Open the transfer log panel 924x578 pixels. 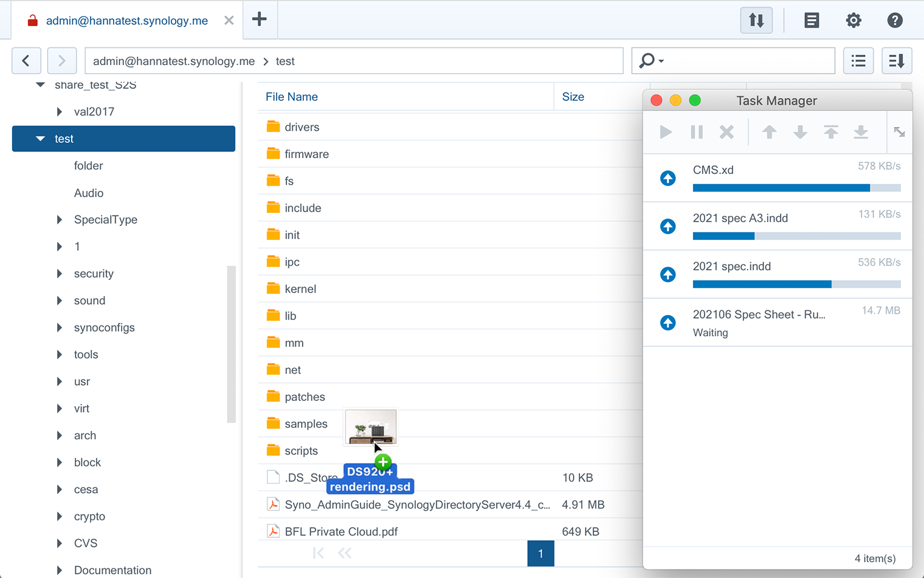(x=812, y=20)
